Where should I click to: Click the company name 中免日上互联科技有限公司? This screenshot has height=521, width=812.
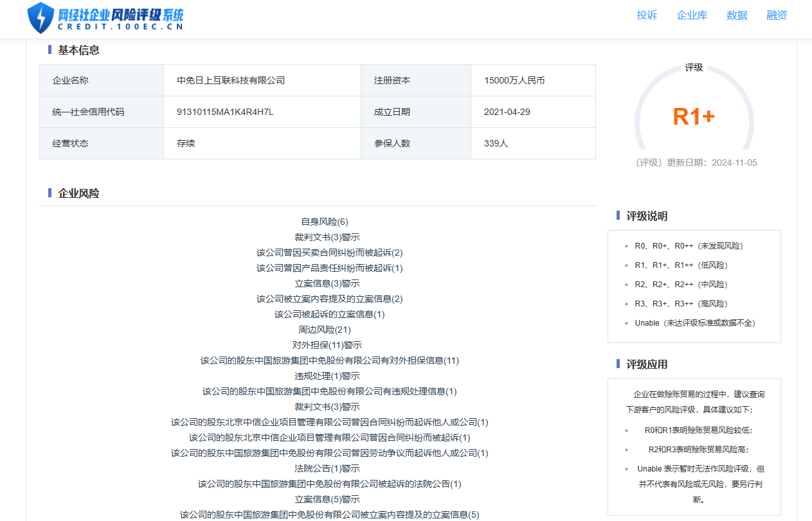pos(231,80)
